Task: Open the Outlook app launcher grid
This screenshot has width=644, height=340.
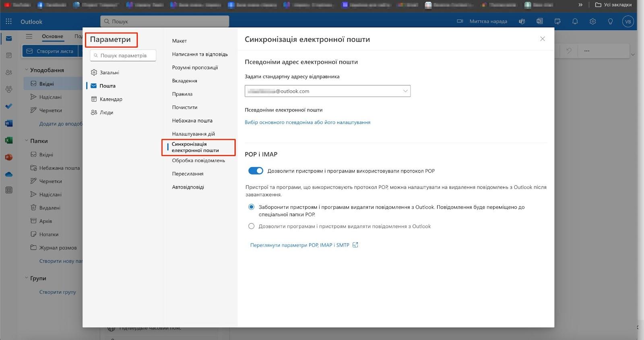Action: [x=9, y=21]
